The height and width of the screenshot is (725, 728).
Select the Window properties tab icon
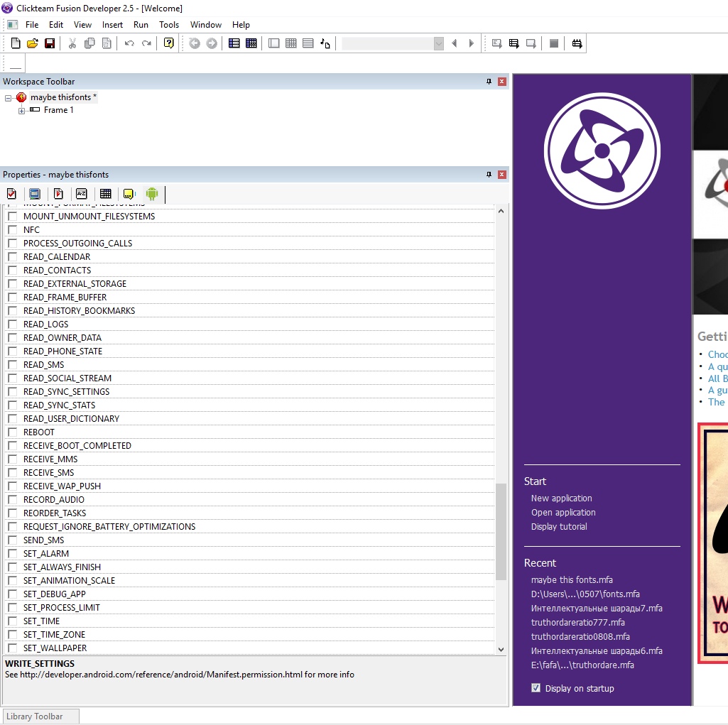coord(34,194)
